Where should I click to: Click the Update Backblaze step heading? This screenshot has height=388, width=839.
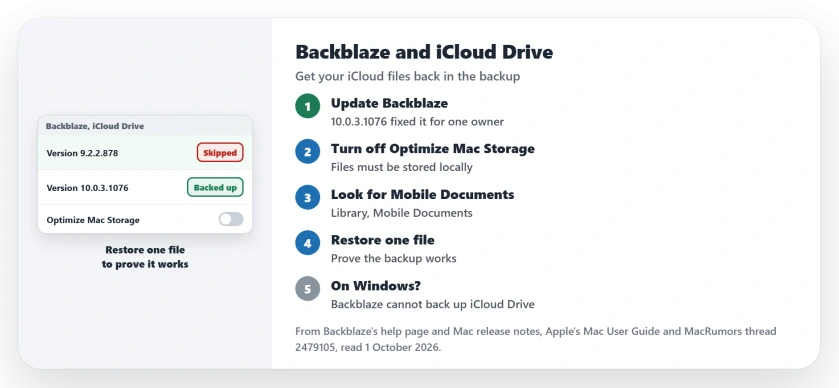tap(390, 103)
